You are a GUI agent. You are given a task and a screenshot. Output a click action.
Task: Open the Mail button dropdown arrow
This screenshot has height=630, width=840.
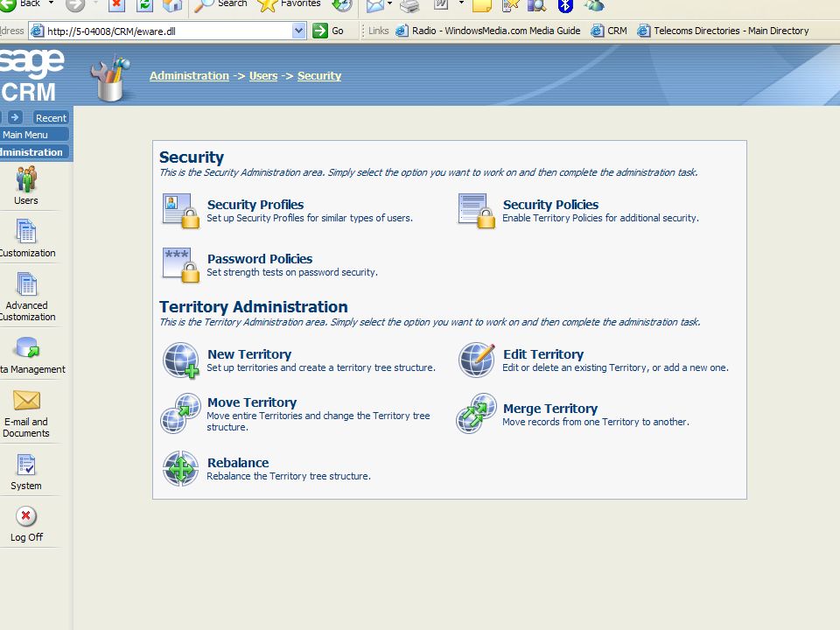click(389, 4)
